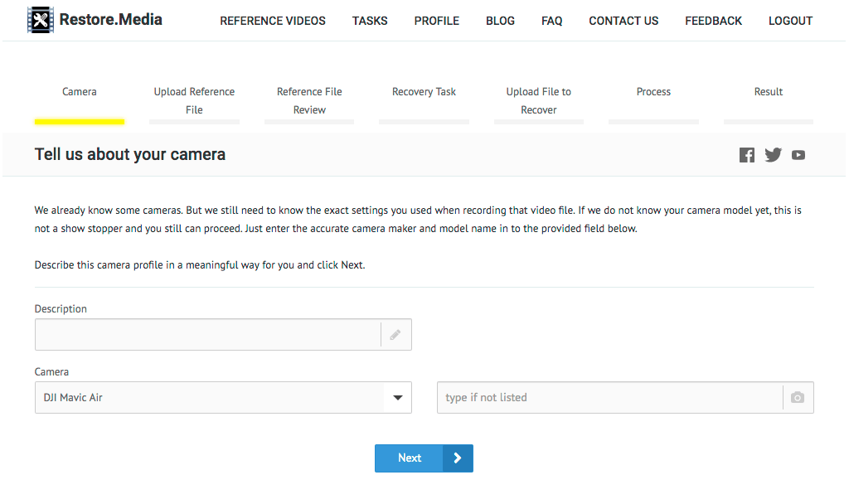Screen dimensions: 849x504
Task: Click the Restore.Media logo icon
Action: [41, 20]
